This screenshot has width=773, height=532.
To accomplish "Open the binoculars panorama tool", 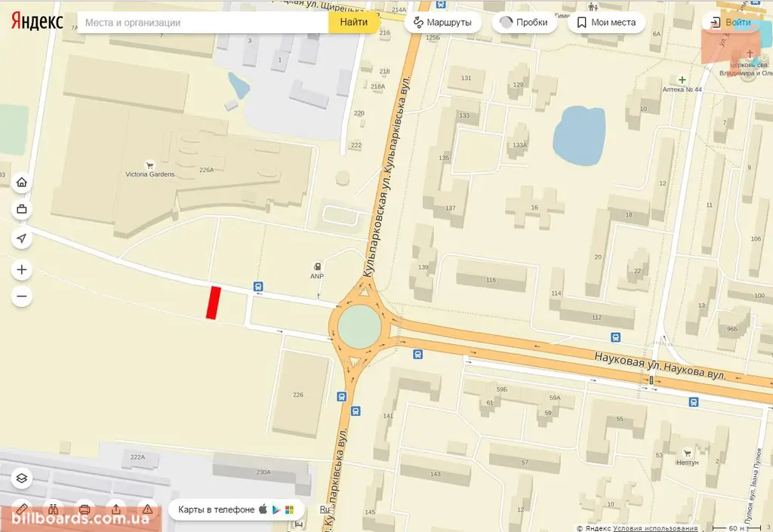I will click(x=54, y=509).
